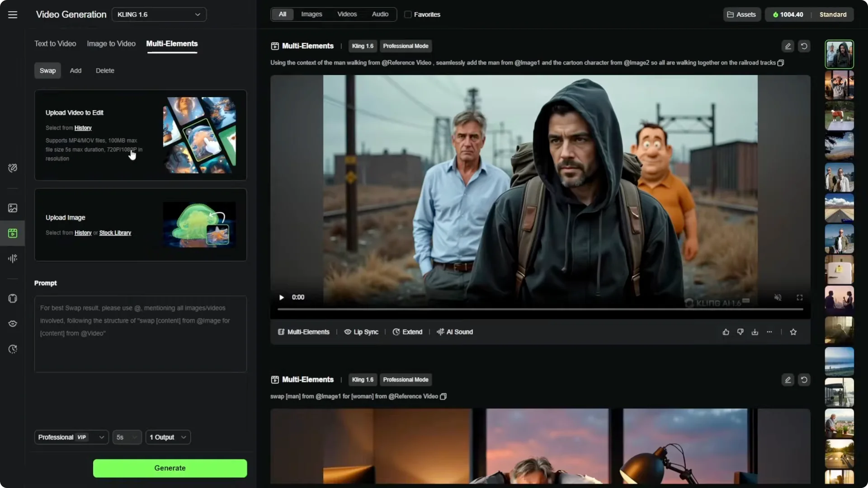This screenshot has width=868, height=488.
Task: Open the 5s duration dropdown
Action: 127,437
